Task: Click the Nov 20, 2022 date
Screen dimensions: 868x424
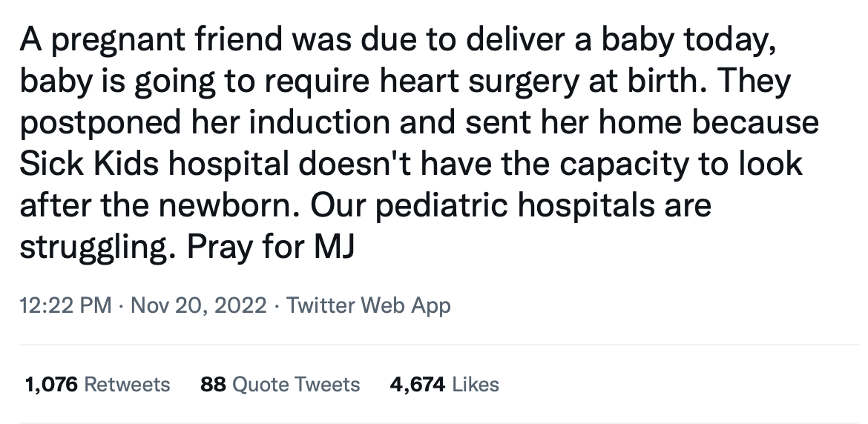Action: tap(198, 305)
